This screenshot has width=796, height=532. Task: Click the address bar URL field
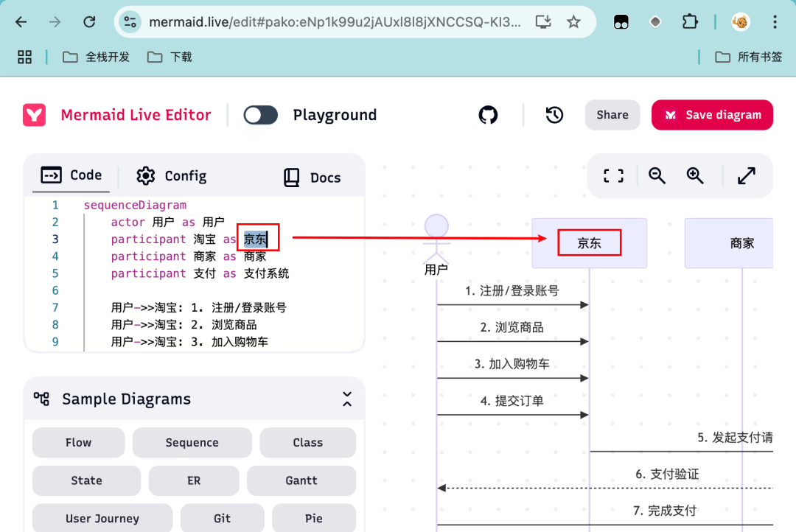[335, 22]
